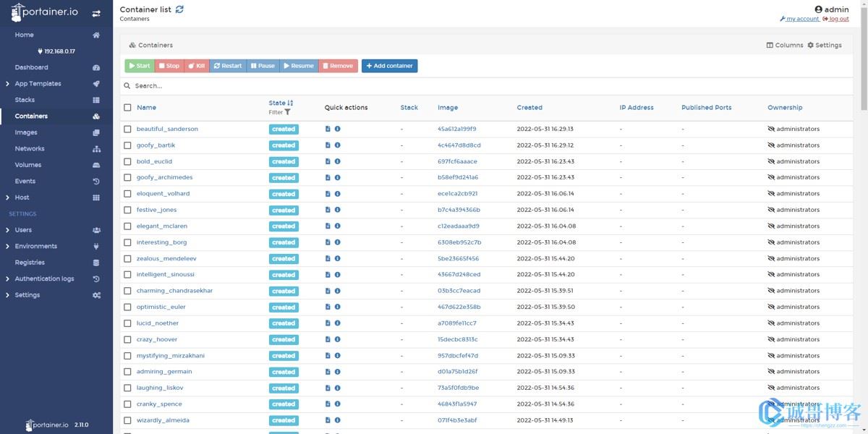Open logs icon for beautiful_sanderson container
Screen dimensions: 868x434
[x=328, y=129]
